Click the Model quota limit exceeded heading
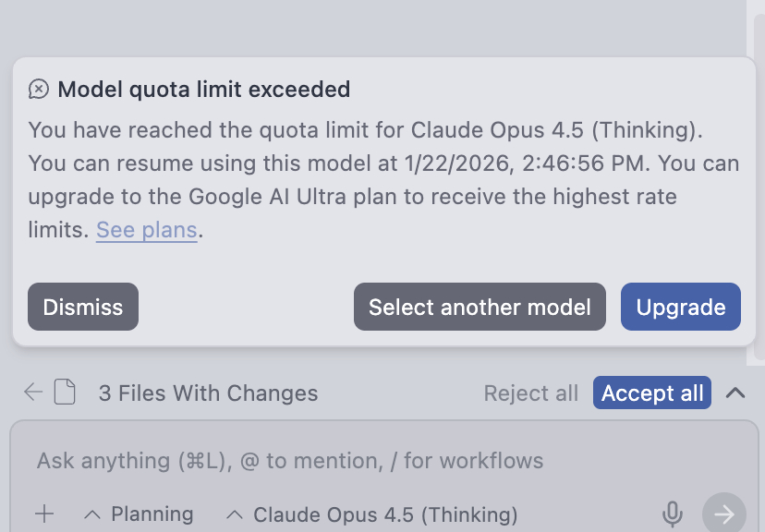The width and height of the screenshot is (765, 532). 203,90
